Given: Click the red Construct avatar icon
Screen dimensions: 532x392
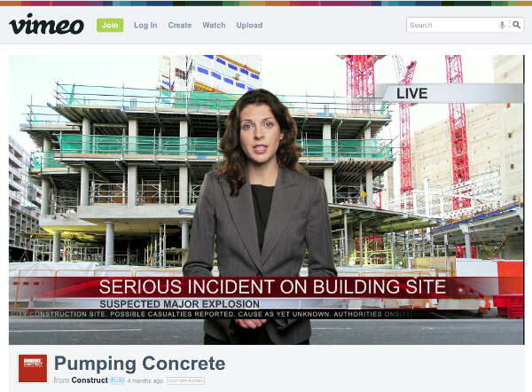Looking at the screenshot, I should tap(33, 368).
